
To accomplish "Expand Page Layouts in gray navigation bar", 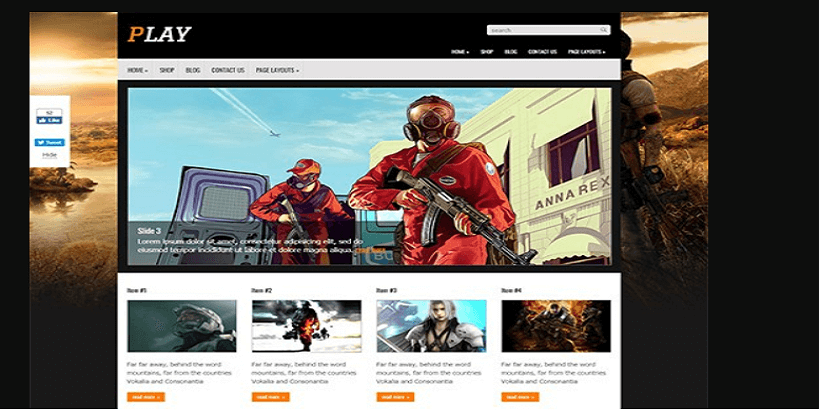I will (x=277, y=70).
